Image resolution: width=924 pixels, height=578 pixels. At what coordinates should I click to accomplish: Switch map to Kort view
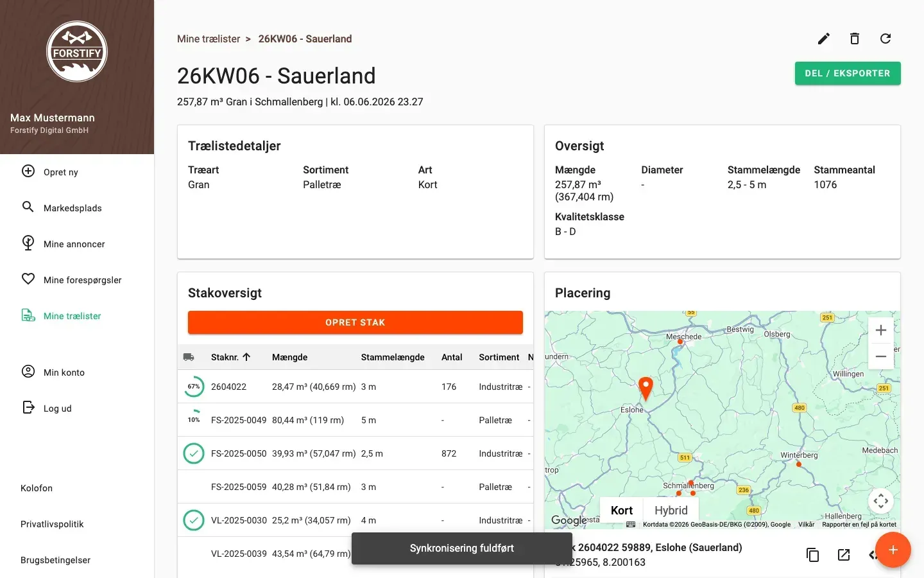(x=622, y=511)
